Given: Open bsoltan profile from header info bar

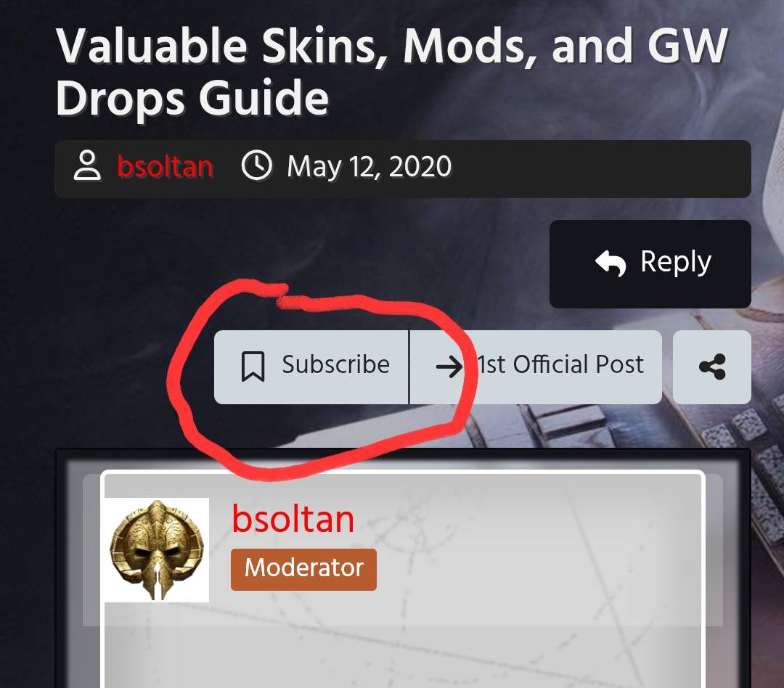Looking at the screenshot, I should [165, 166].
